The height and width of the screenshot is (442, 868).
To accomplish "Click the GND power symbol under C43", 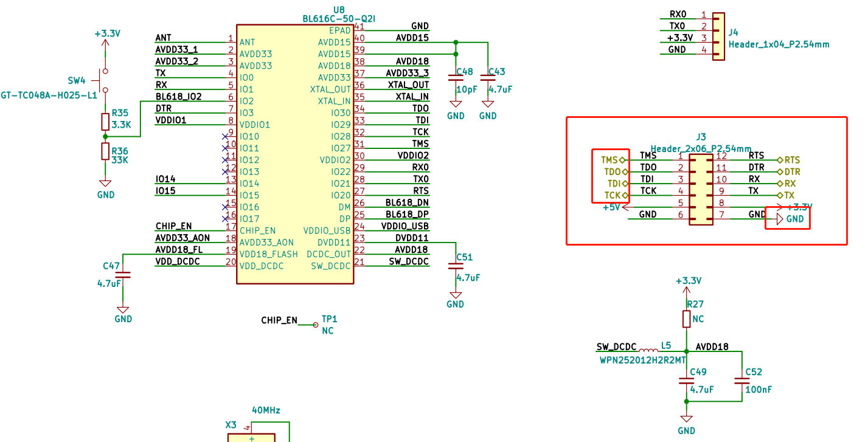I will (488, 105).
